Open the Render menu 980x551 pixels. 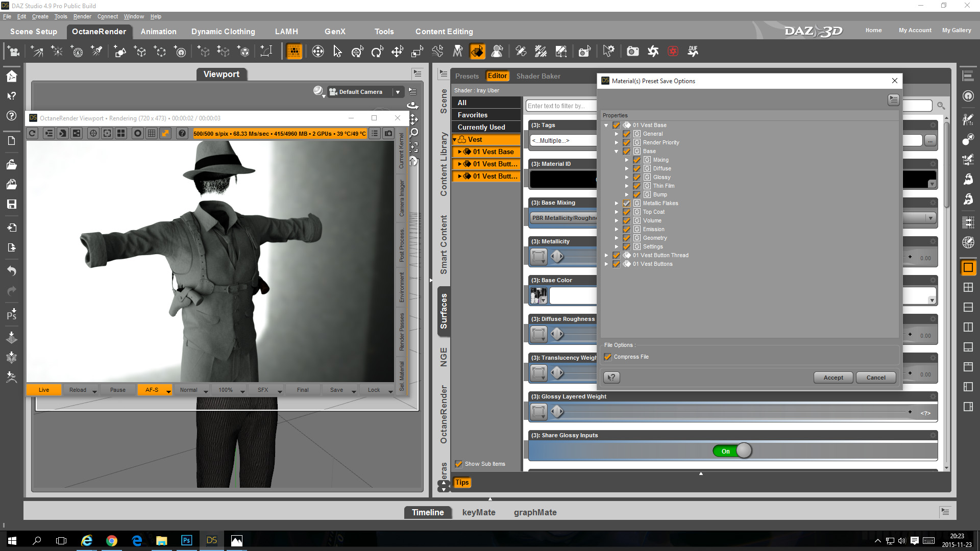82,16
